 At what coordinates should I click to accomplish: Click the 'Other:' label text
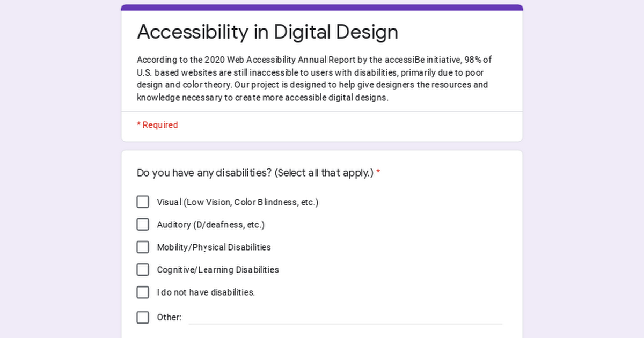[x=169, y=317]
